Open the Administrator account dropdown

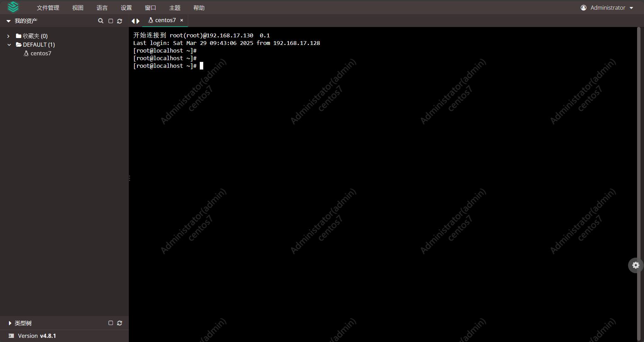(x=632, y=7)
